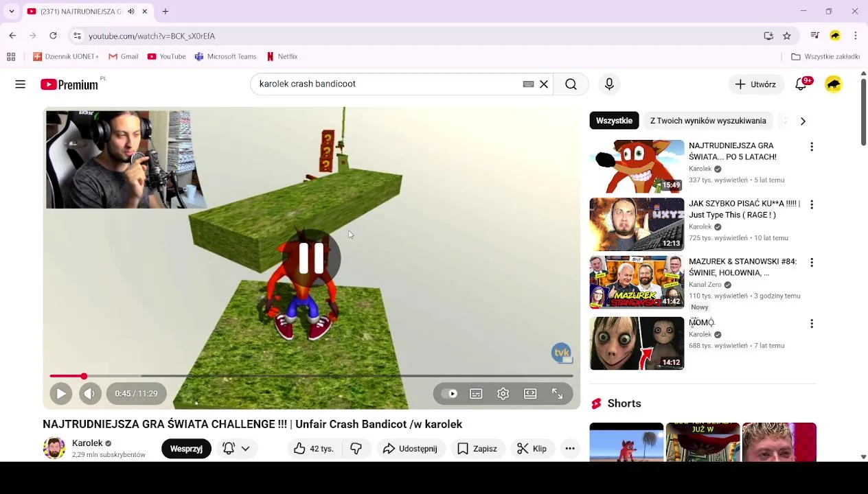868x494 pixels.
Task: Open the YouTube guide hamburger menu
Action: point(20,84)
